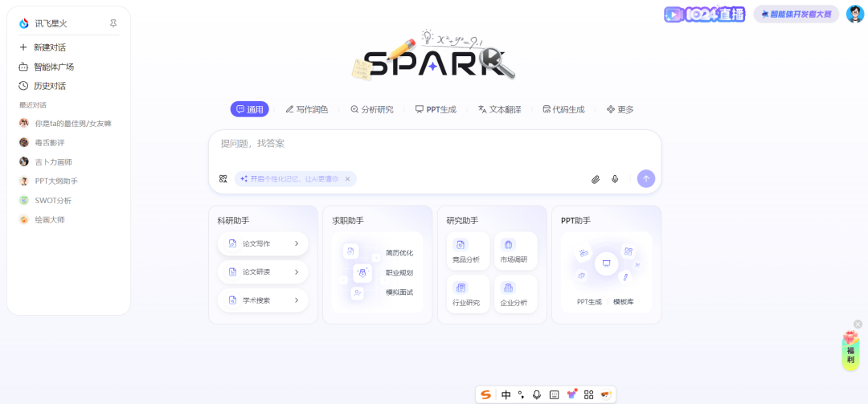Viewport: 868px width, 404px height.
Task: Click the tools icon left of memory chip
Action: pos(223,179)
